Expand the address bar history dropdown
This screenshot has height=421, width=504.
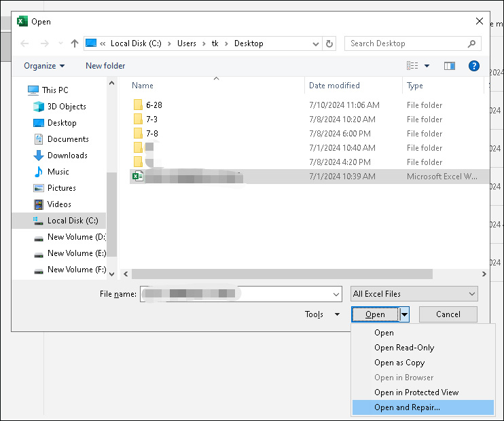316,43
